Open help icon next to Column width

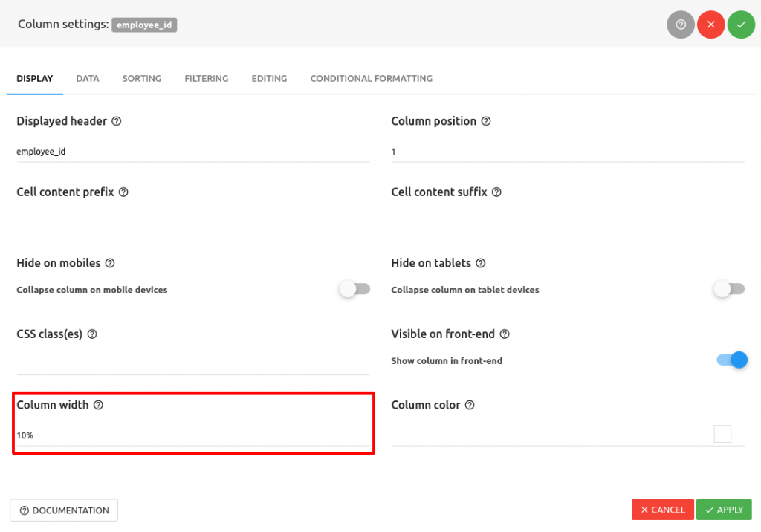point(99,405)
